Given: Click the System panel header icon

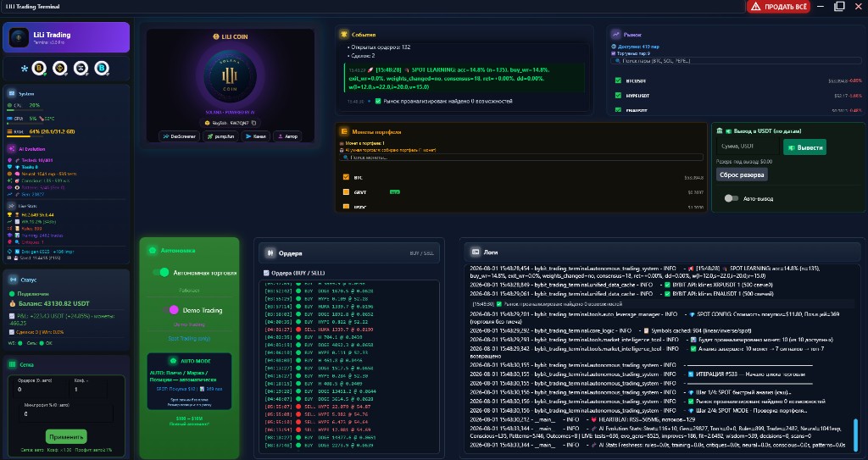Looking at the screenshot, I should click(12, 93).
